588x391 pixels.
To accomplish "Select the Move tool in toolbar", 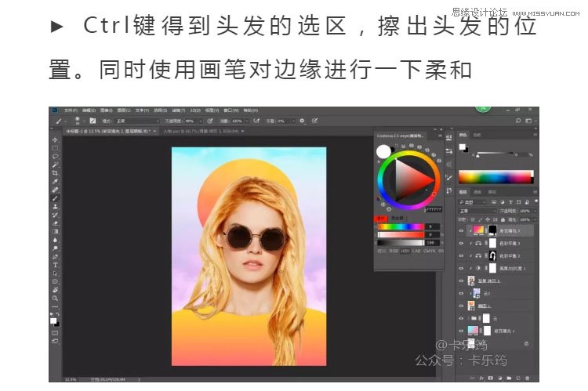I will tap(55, 139).
